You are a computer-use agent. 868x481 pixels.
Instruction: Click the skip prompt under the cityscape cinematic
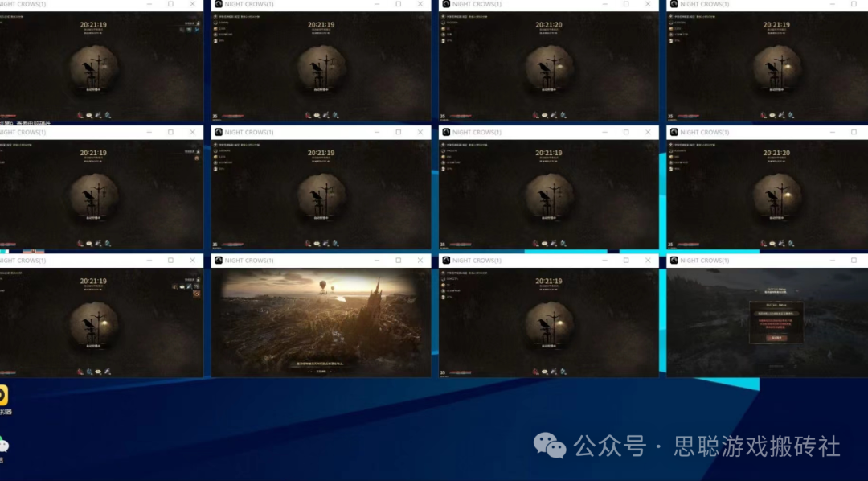(321, 371)
